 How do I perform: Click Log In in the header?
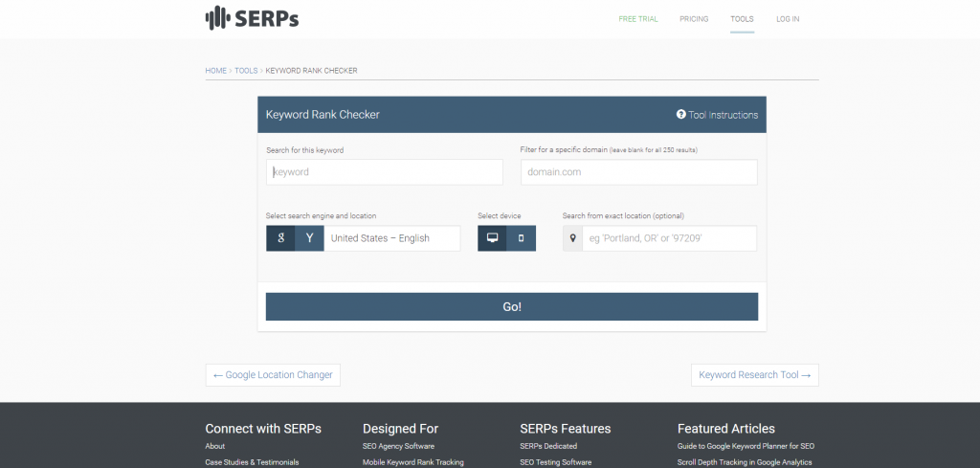click(788, 19)
